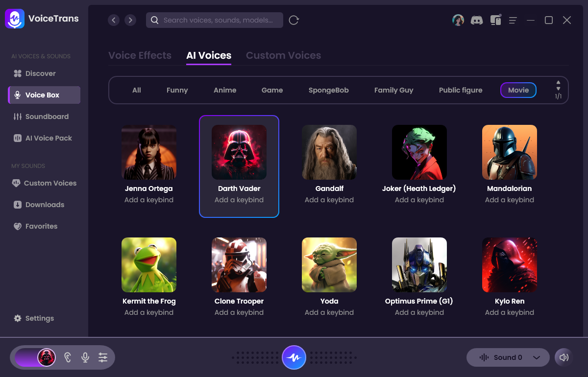Click the navigate back arrow
This screenshot has height=377, width=588.
point(114,20)
